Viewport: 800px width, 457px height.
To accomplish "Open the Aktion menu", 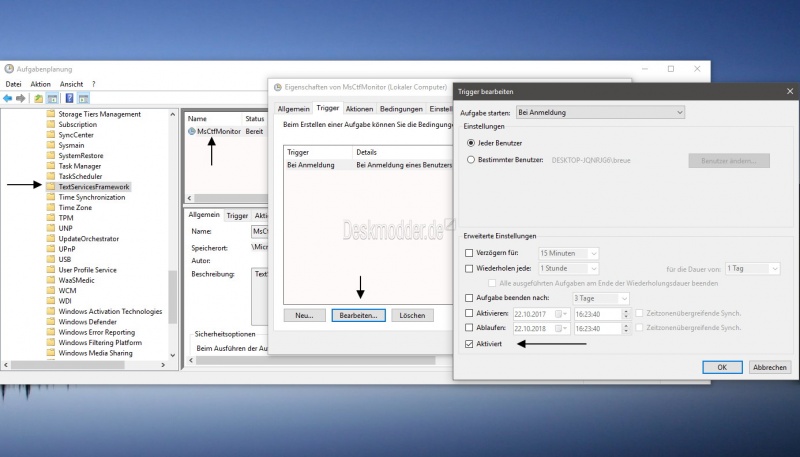I will coord(40,84).
